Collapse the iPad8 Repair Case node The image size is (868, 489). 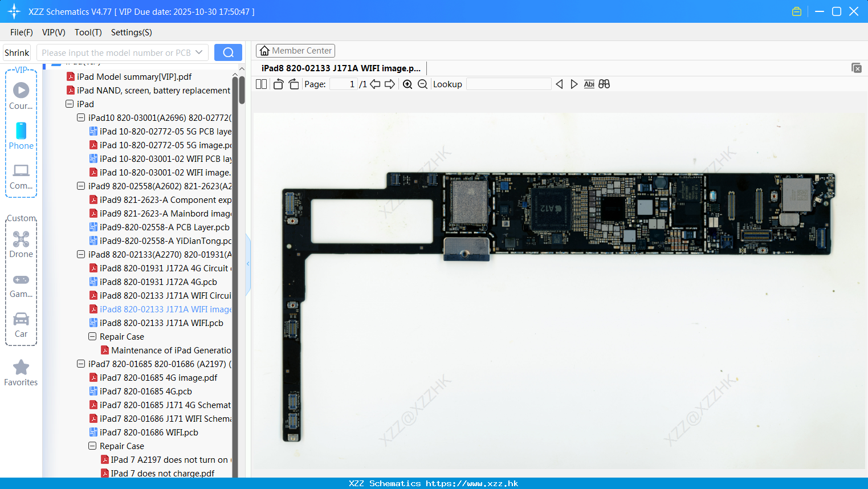[x=92, y=336]
